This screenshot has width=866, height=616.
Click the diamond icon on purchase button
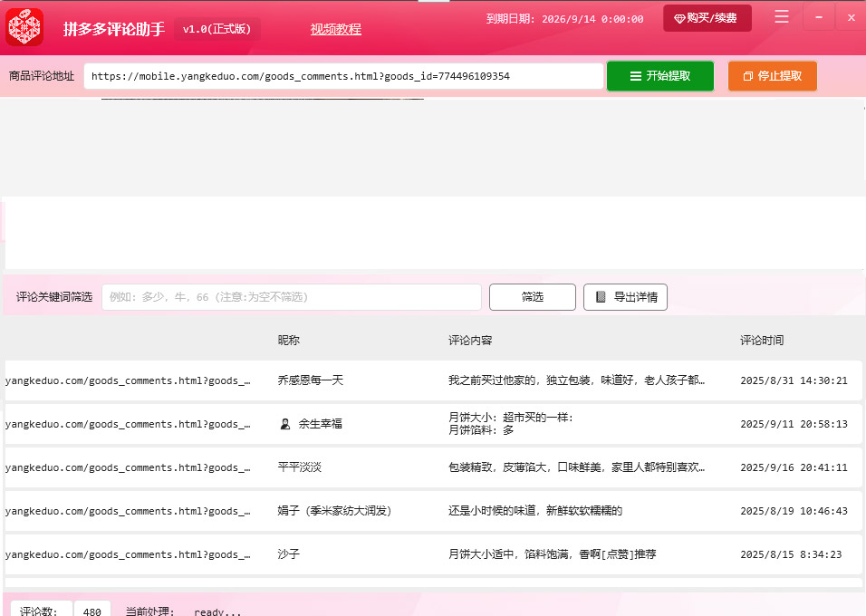coord(679,19)
